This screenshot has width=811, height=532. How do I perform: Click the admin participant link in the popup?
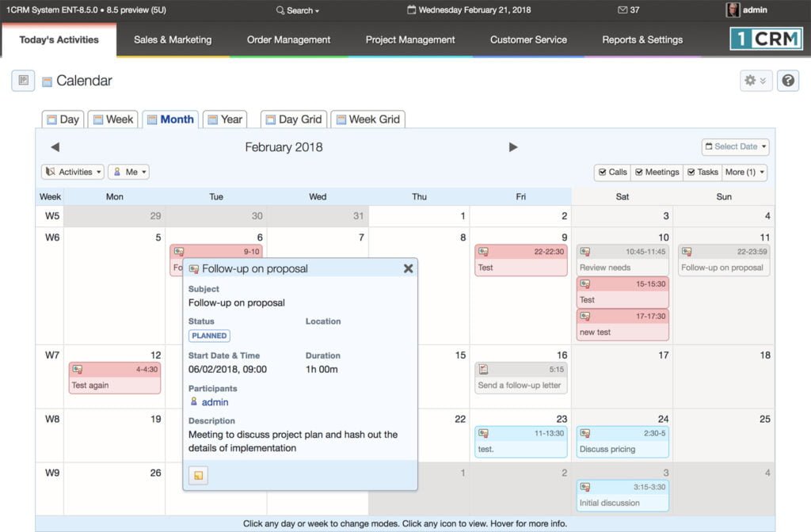(214, 402)
